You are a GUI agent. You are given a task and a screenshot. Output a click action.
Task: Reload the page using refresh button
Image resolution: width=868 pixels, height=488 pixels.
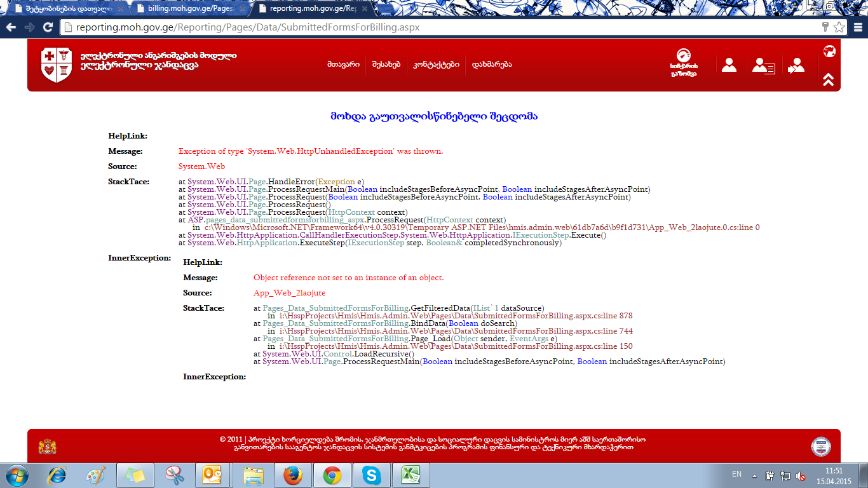coord(48,27)
